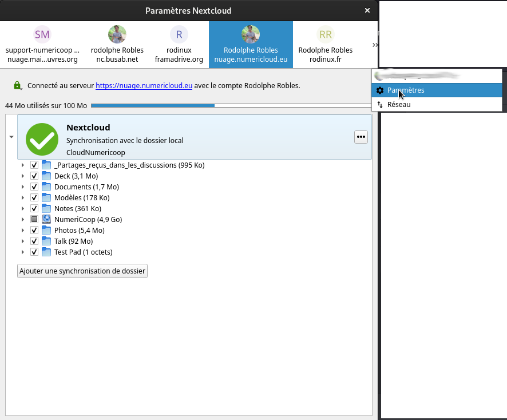Expand the Modèles folder
The image size is (507, 420).
coord(23,197)
